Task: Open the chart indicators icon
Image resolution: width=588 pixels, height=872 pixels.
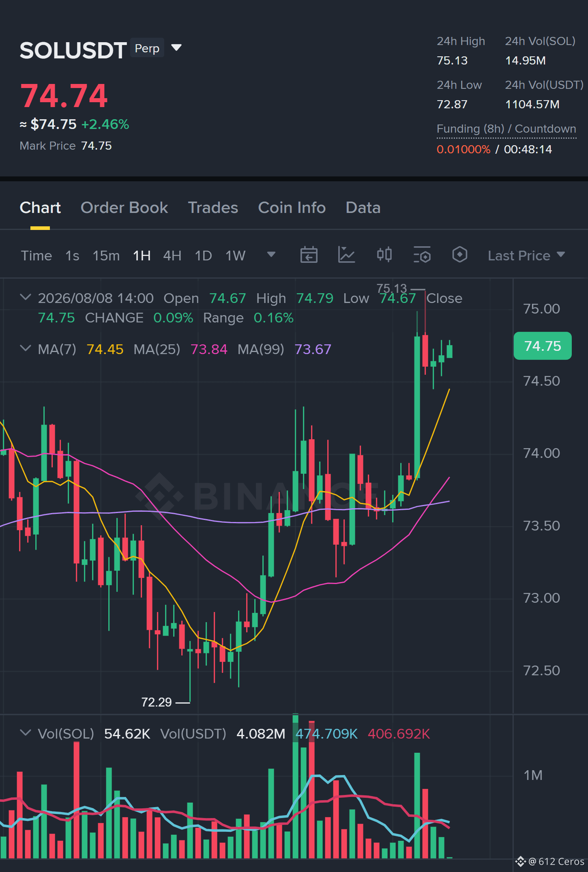Action: click(346, 255)
